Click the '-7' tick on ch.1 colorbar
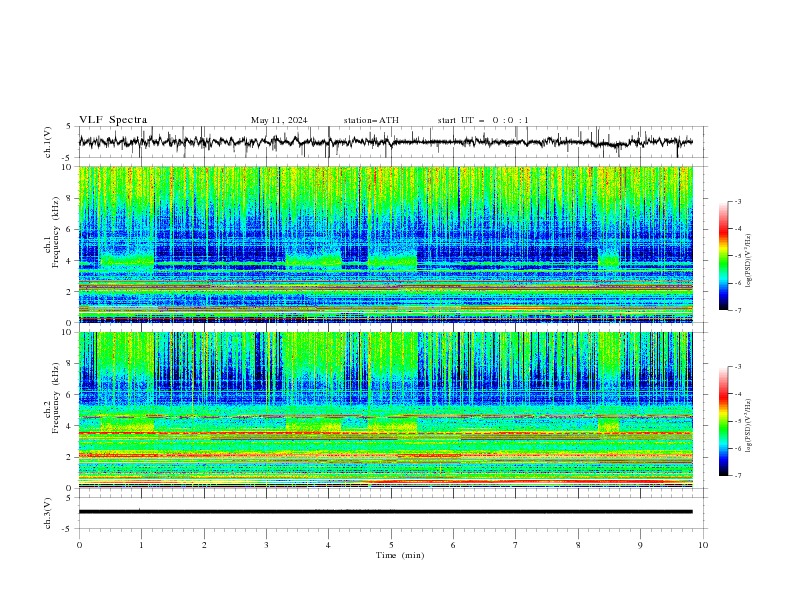The height and width of the screenshot is (612, 792). (x=738, y=310)
